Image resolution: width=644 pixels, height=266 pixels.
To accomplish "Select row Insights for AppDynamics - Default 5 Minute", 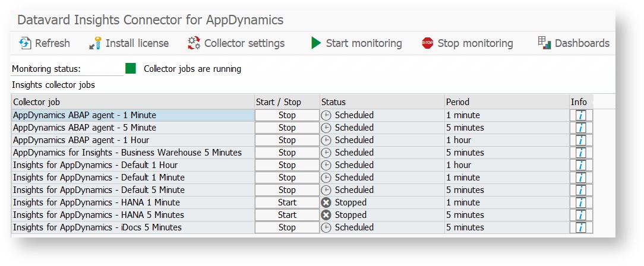I will [132, 190].
